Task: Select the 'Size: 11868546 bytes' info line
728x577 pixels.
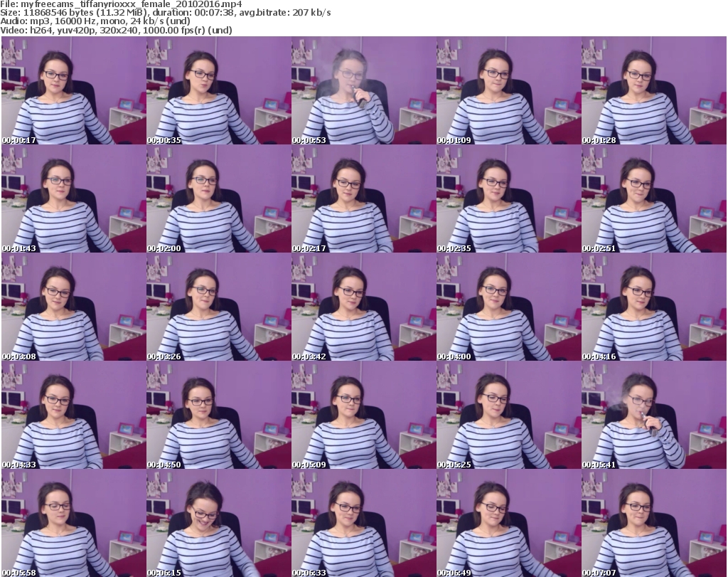Action: (165, 13)
